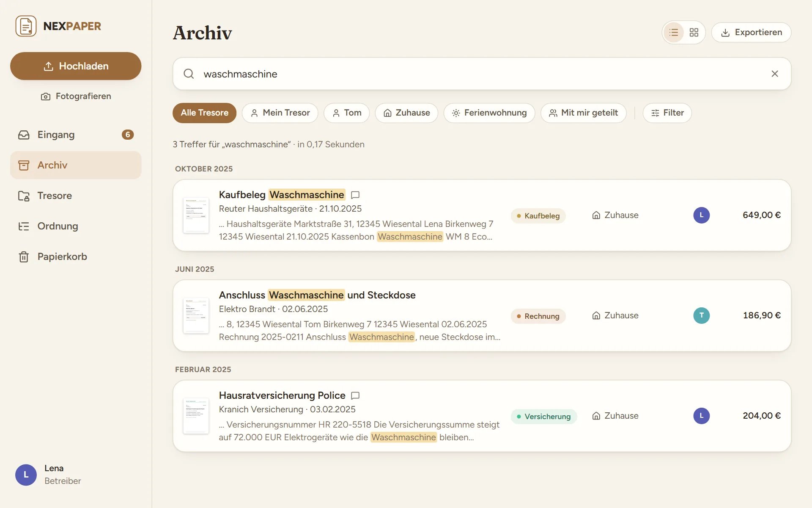Viewport: 812px width, 508px height.
Task: Select the Alle Tresore filter chip
Action: coord(204,113)
